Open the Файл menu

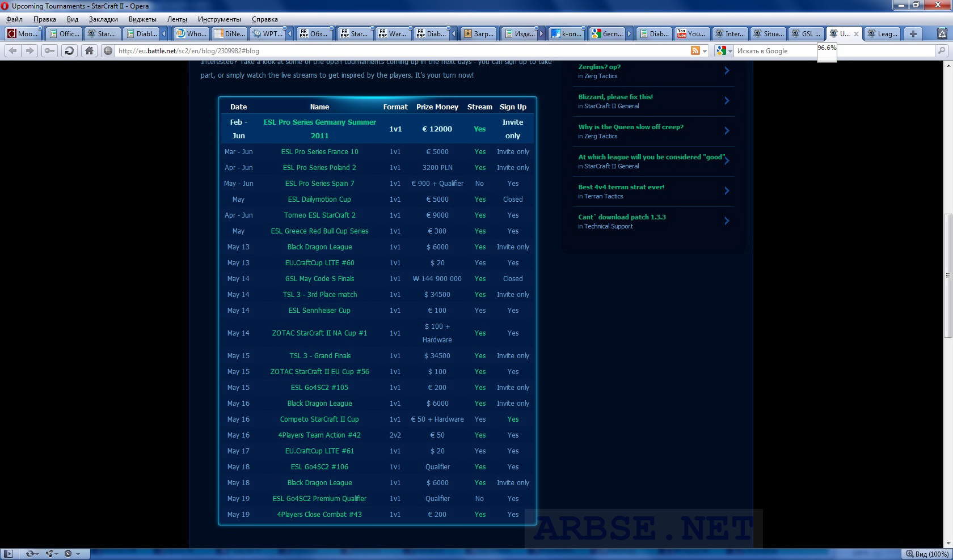pos(15,19)
